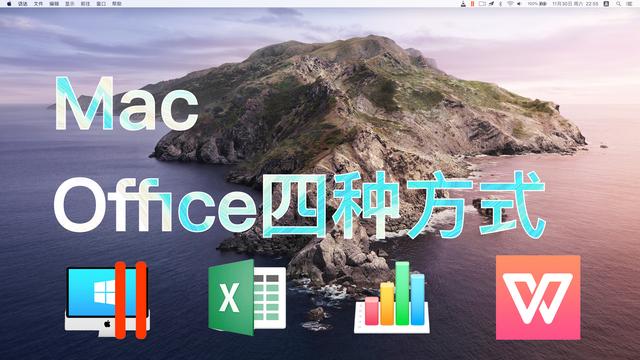Screen dimensions: 640x360
Task: Open the Apple menu
Action: 9,4
